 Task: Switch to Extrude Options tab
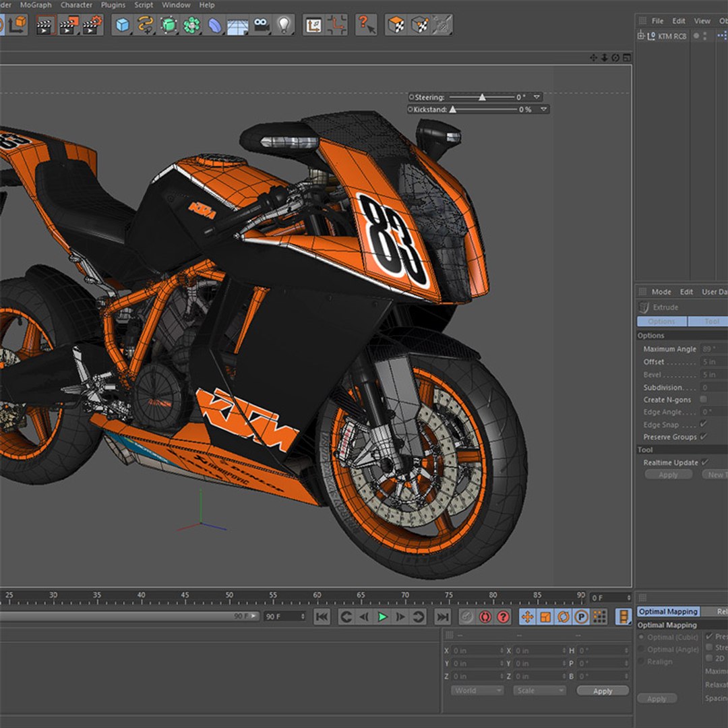point(662,322)
